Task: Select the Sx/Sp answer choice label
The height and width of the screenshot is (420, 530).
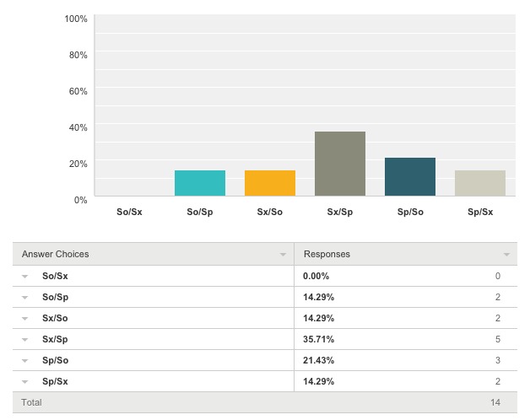Action: tap(56, 340)
